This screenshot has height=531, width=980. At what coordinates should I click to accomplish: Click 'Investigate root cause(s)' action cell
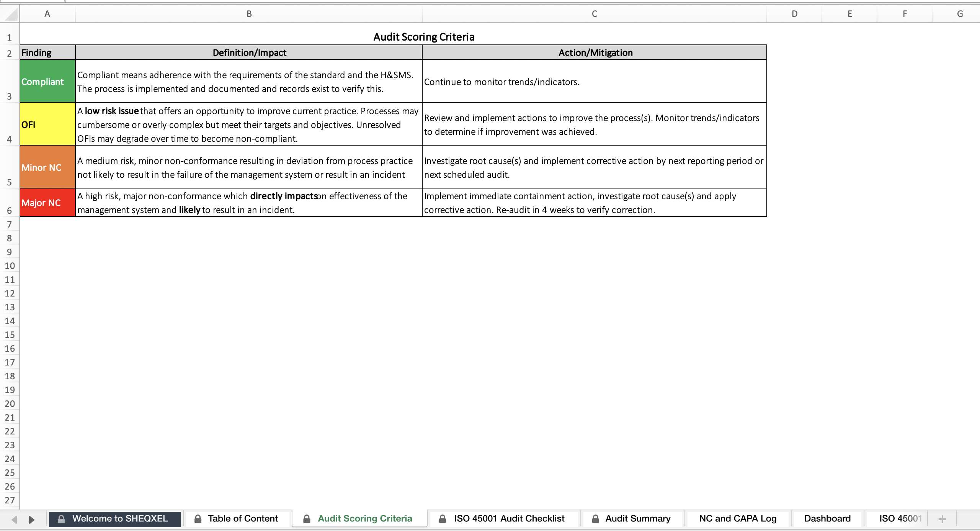tap(595, 167)
